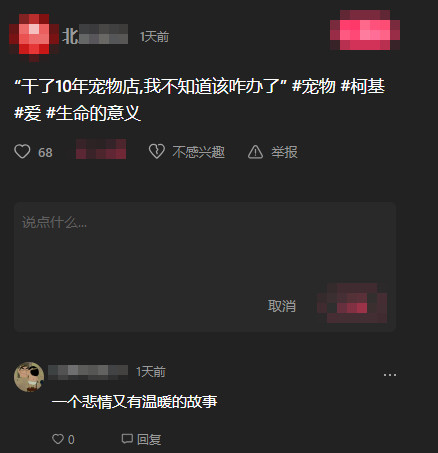Focus the 说点什么 comment box

205,267
